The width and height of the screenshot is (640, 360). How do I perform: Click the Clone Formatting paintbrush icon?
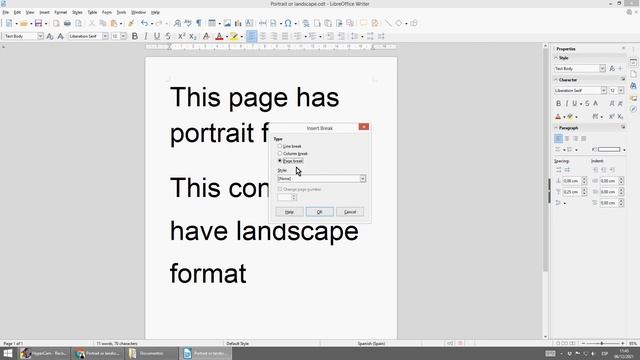[x=131, y=23]
